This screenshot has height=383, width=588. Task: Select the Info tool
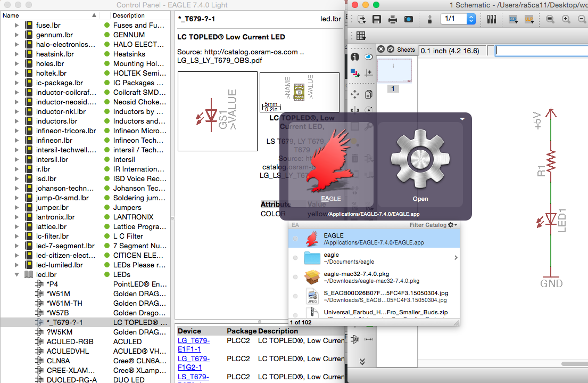click(355, 56)
